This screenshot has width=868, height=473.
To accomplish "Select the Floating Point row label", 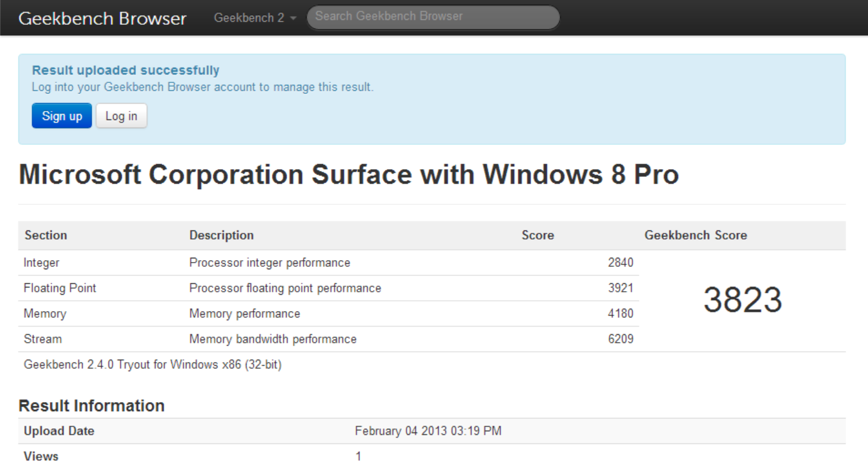I will (x=59, y=288).
